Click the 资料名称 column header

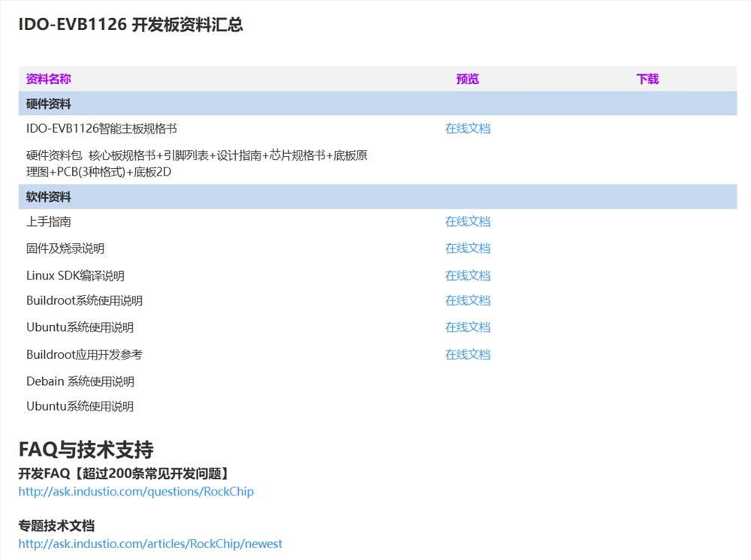pos(48,79)
